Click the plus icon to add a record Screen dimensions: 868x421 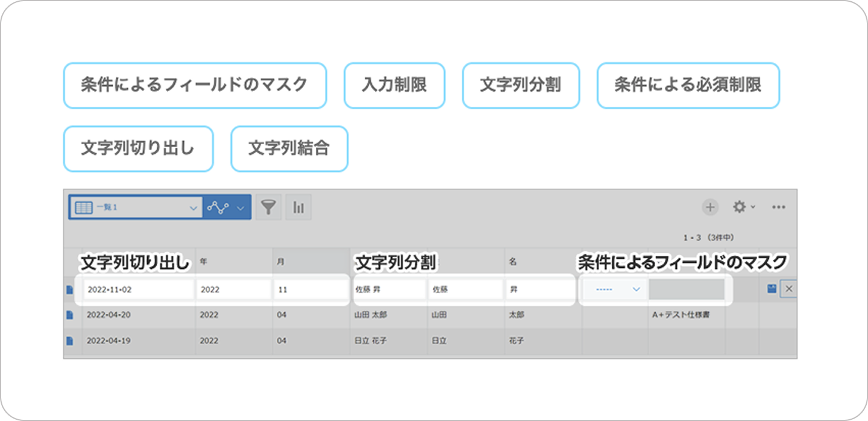pyautogui.click(x=710, y=207)
